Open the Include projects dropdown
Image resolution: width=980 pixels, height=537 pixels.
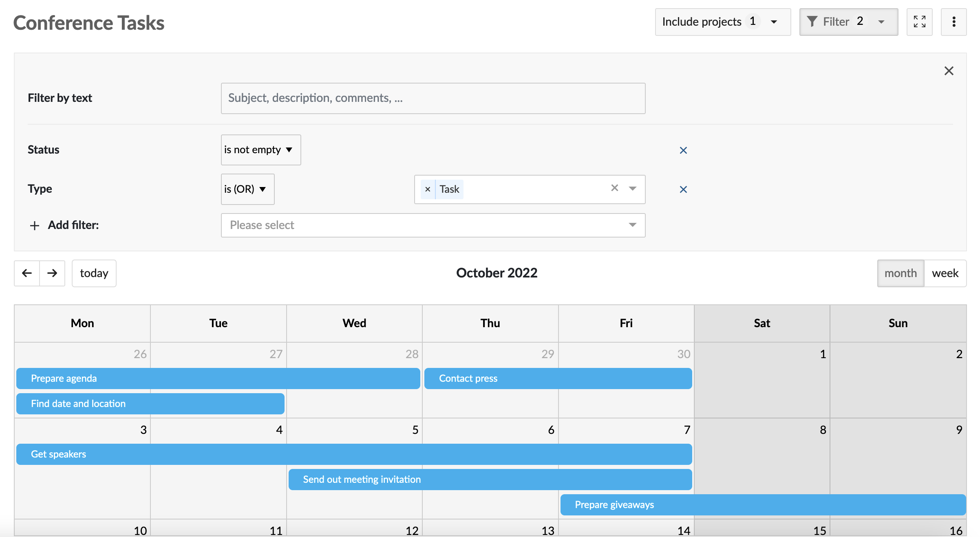point(722,22)
